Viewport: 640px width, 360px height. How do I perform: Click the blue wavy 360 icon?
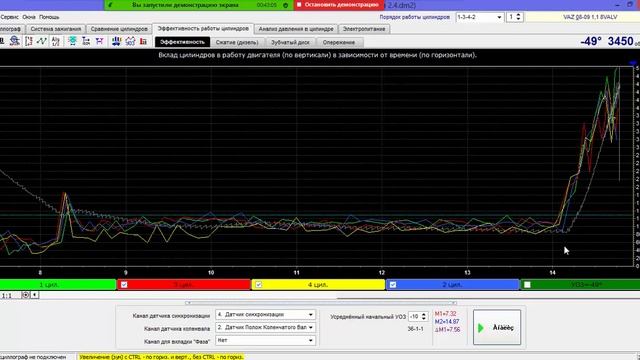(x=130, y=41)
